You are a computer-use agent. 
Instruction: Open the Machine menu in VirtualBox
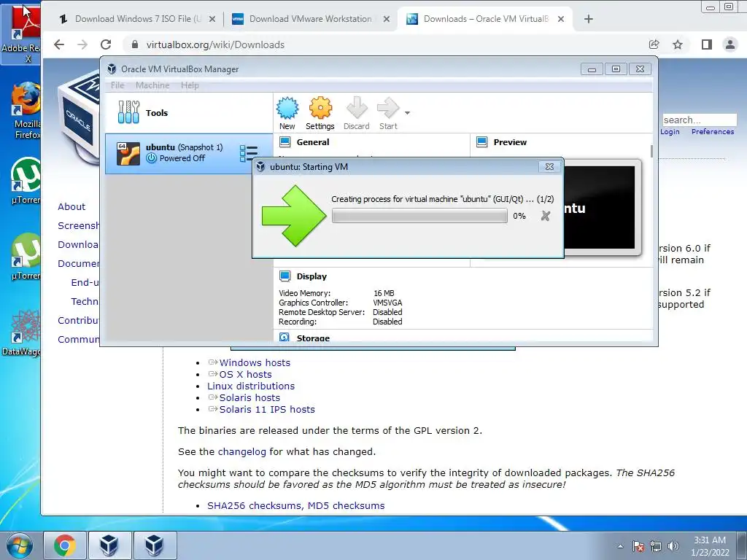(x=152, y=85)
